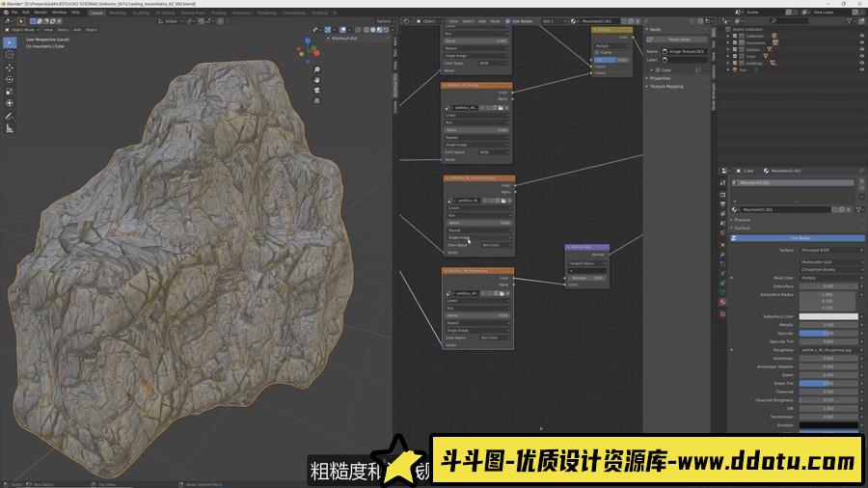The image size is (868, 488).
Task: Switch viewport to wireframe shading
Action: (x=366, y=30)
